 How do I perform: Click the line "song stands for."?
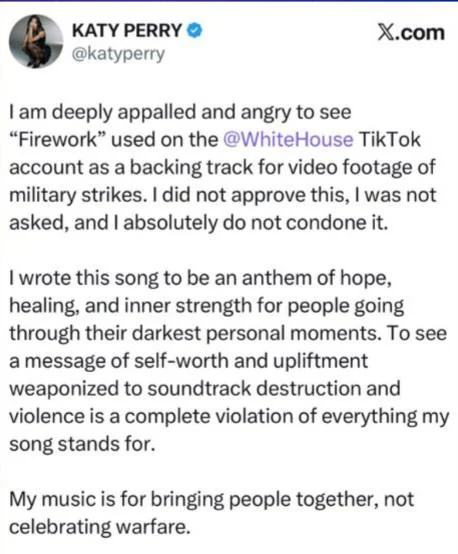coord(82,444)
